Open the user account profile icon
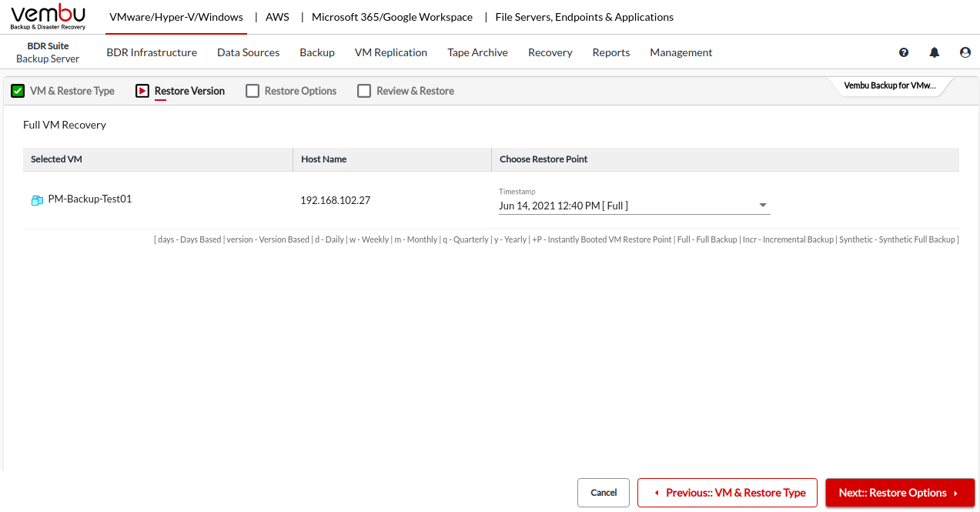Image resolution: width=980 pixels, height=512 pixels. pyautogui.click(x=965, y=52)
